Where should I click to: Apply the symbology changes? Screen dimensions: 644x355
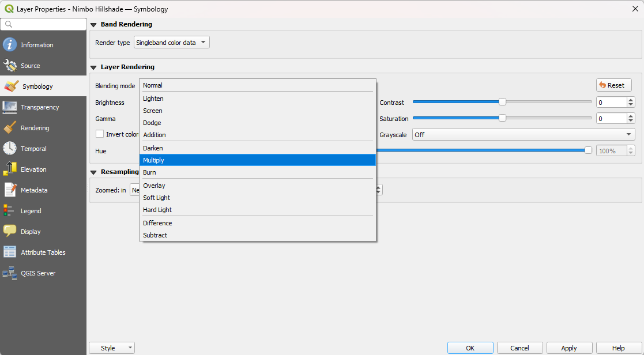[569, 348]
